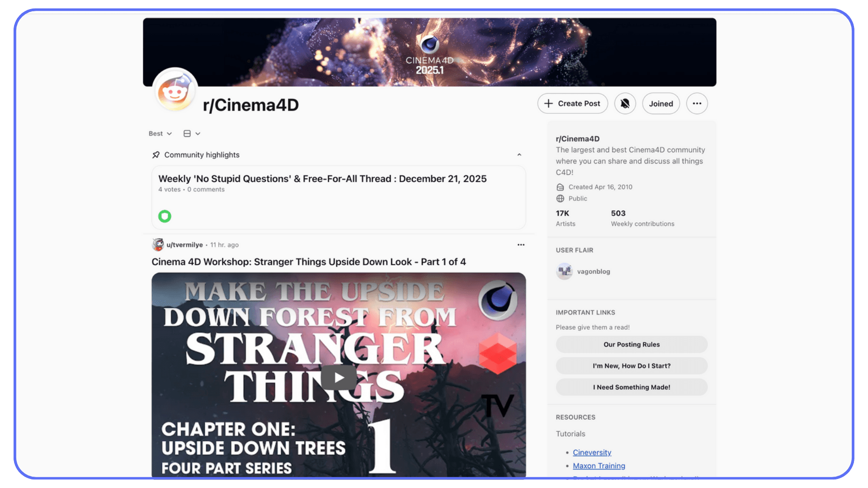Click the Cinema4D logo on video thumbnail
This screenshot has width=868, height=488.
tap(497, 300)
